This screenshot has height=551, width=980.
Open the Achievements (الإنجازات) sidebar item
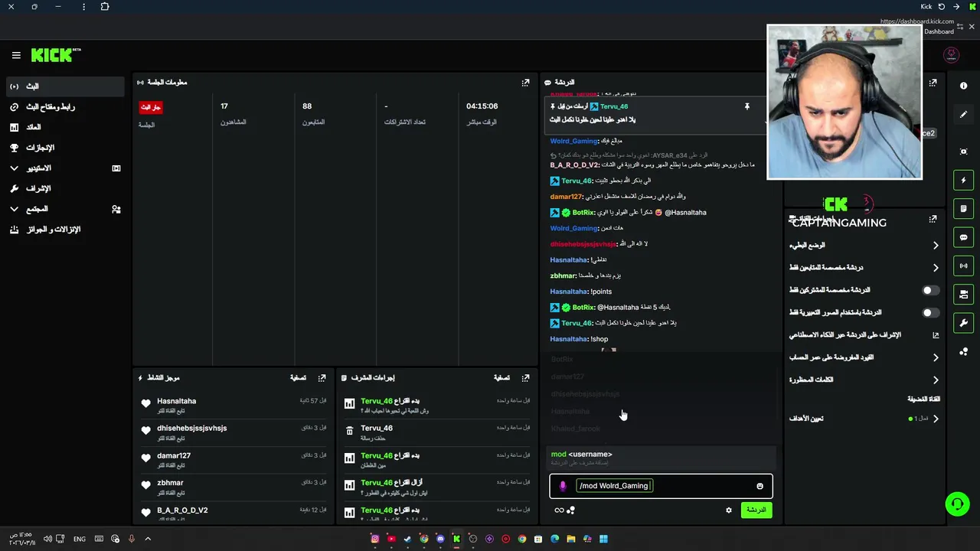[x=65, y=148]
